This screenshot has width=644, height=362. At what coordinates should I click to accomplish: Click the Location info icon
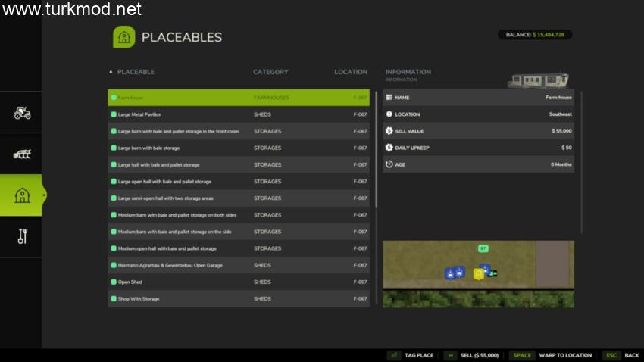(x=389, y=114)
